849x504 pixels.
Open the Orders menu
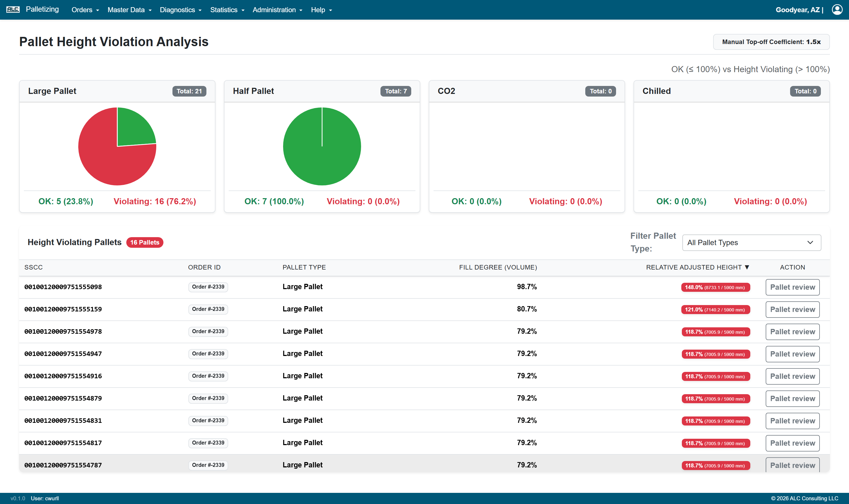tap(85, 10)
